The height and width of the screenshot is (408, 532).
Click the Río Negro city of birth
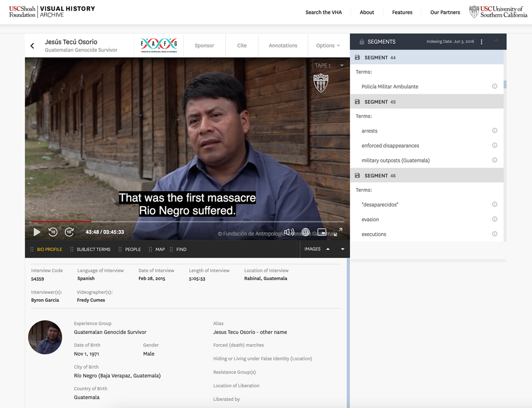click(x=117, y=376)
